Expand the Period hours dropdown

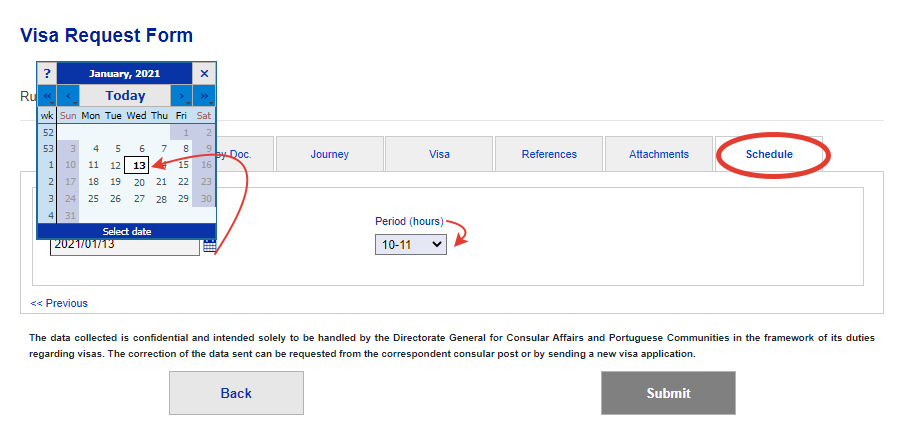point(410,243)
